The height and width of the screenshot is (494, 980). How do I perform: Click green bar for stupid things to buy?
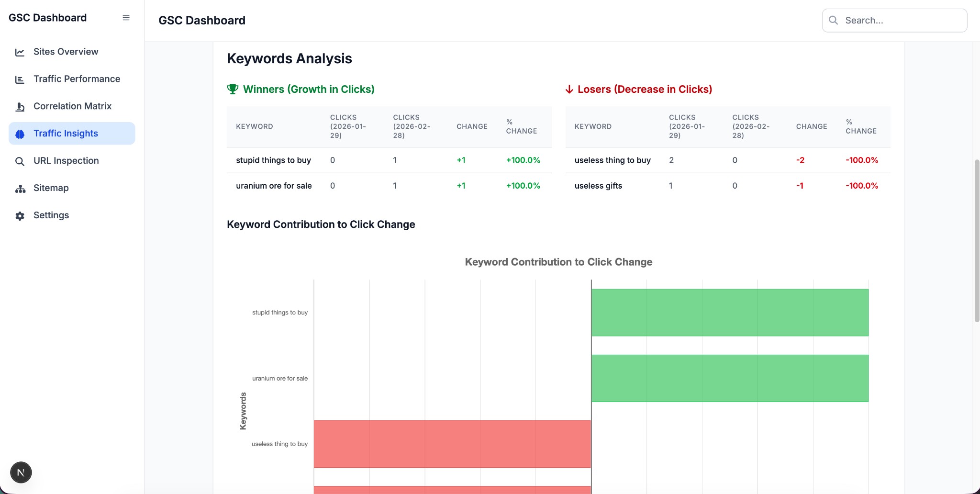(x=730, y=313)
